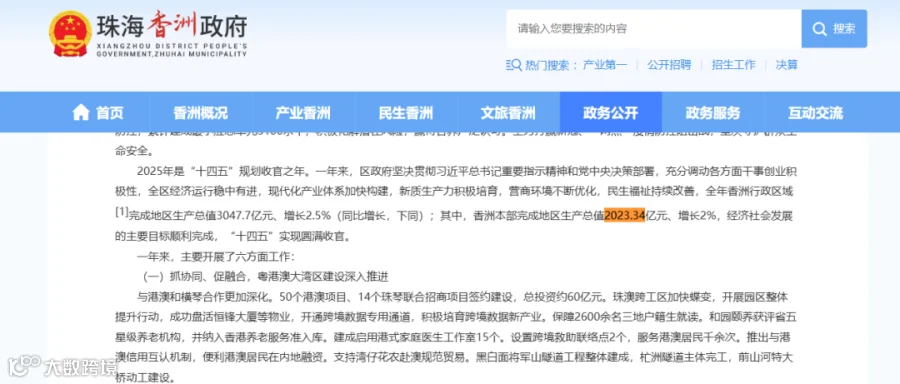
Task: Open the 珠海香洲政府 site title
Action: tap(172, 26)
